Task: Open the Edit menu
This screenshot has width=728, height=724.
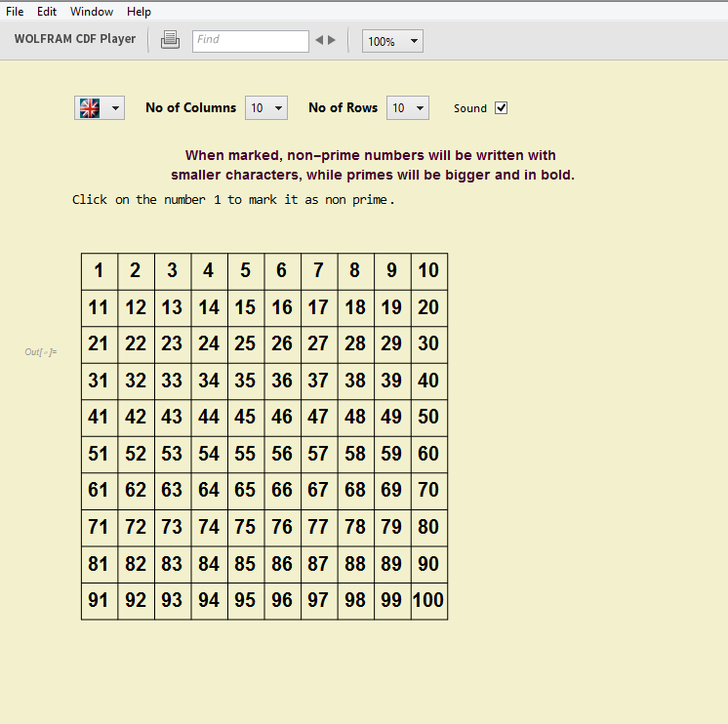Action: 47,12
